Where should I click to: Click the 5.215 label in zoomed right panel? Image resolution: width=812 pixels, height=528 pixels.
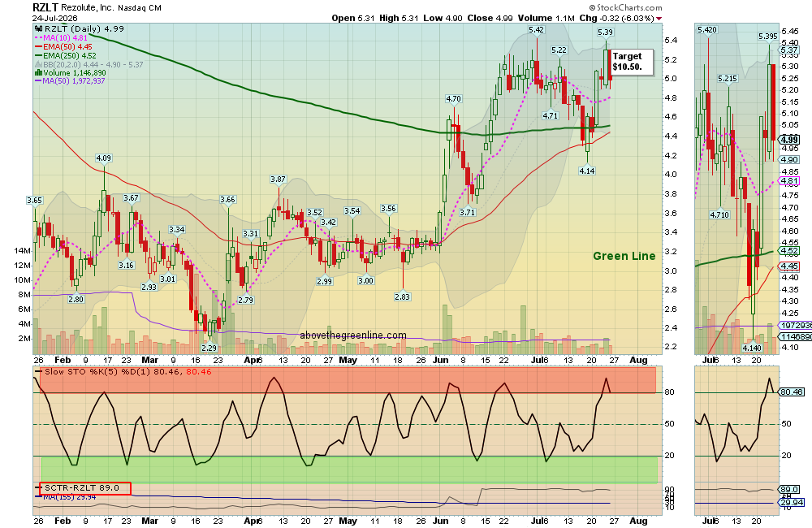tap(727, 79)
